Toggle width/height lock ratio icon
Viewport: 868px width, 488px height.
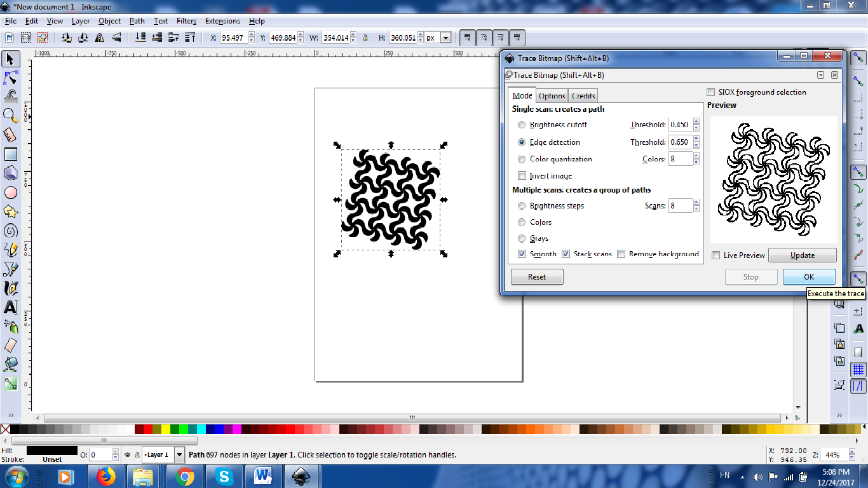365,37
